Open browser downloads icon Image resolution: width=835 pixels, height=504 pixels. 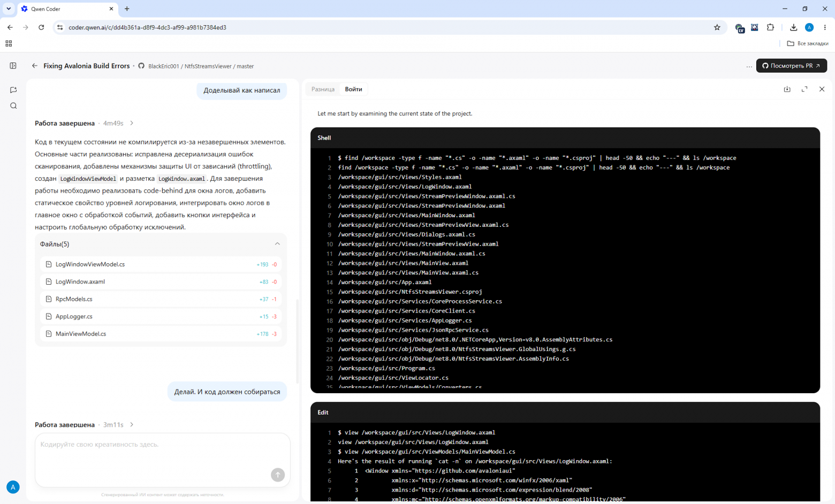tap(793, 27)
